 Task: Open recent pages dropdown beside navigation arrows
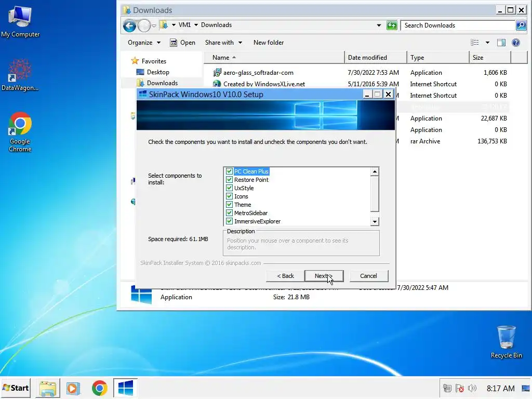pyautogui.click(x=154, y=26)
